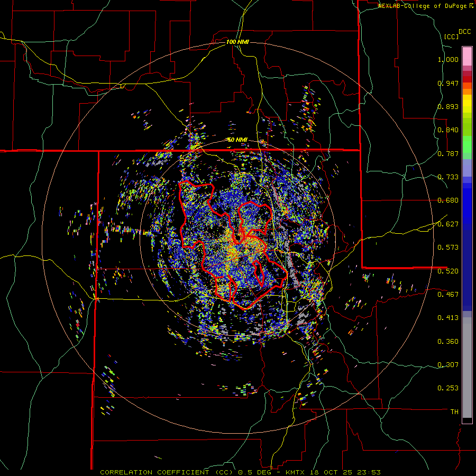Click the 0.573 scale value

[x=448, y=248]
